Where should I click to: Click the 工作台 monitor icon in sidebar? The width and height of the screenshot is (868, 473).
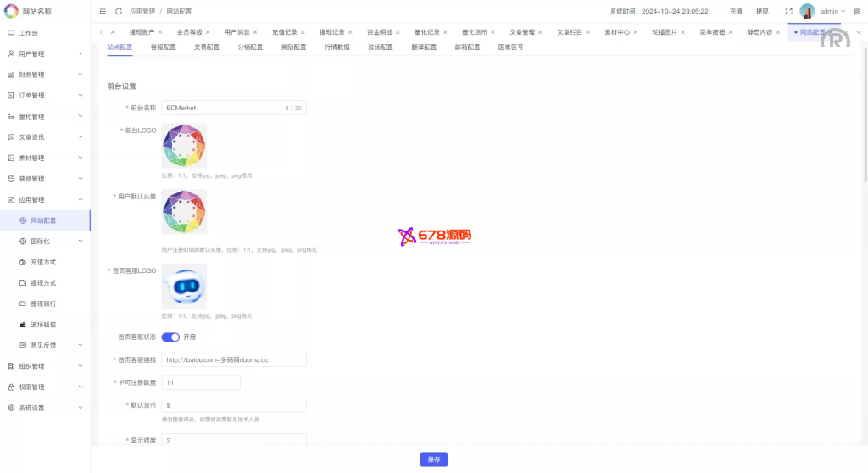[x=11, y=33]
